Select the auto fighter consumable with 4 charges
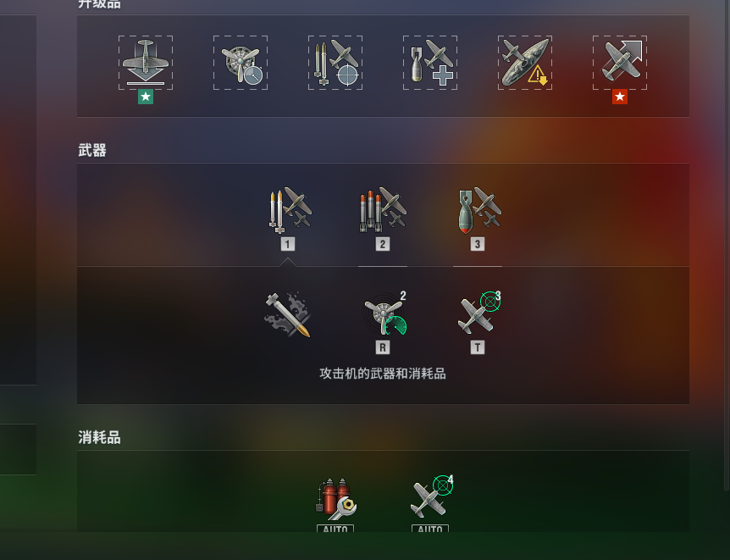This screenshot has width=730, height=560. pos(430,503)
